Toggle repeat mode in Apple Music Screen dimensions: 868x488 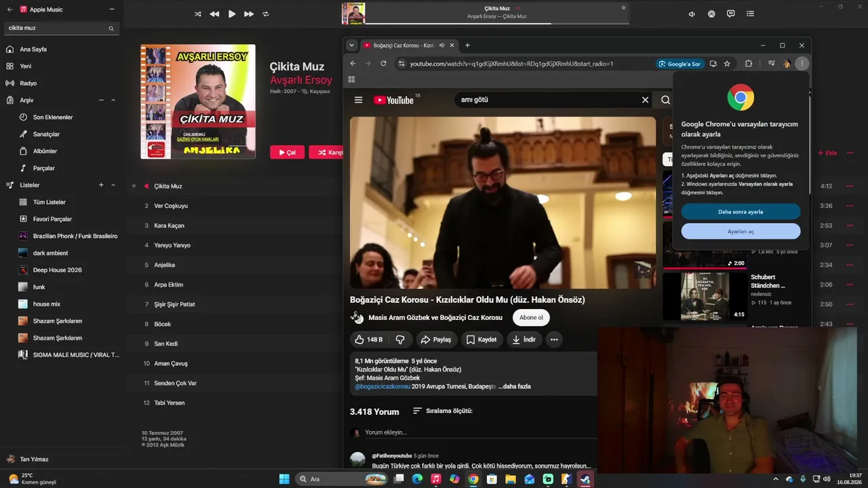[x=266, y=14]
